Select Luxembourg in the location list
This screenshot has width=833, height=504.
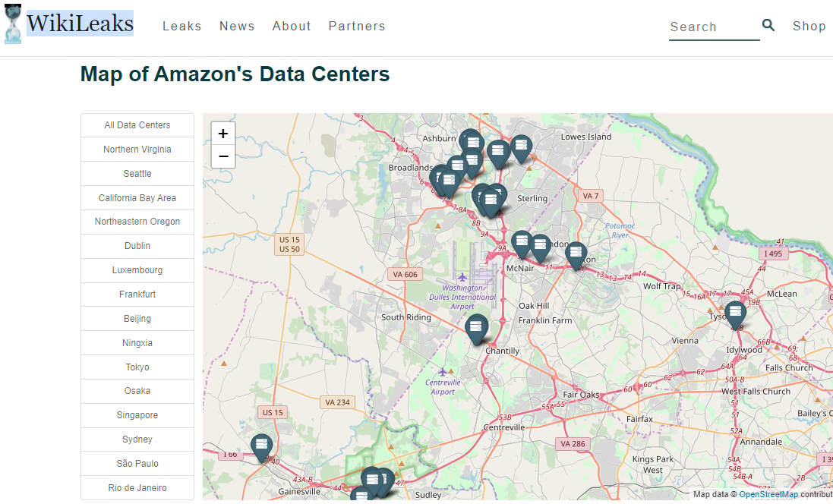(x=137, y=270)
